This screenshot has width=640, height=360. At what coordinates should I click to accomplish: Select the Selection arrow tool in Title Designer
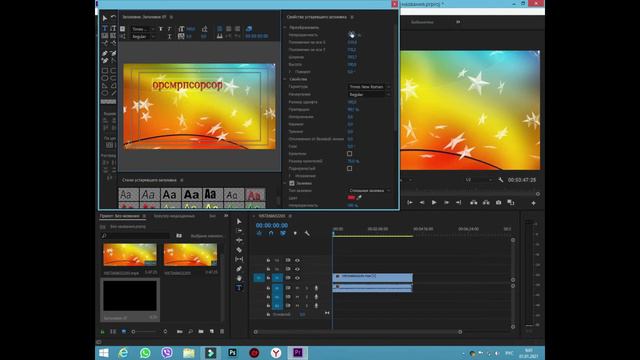click(x=105, y=18)
